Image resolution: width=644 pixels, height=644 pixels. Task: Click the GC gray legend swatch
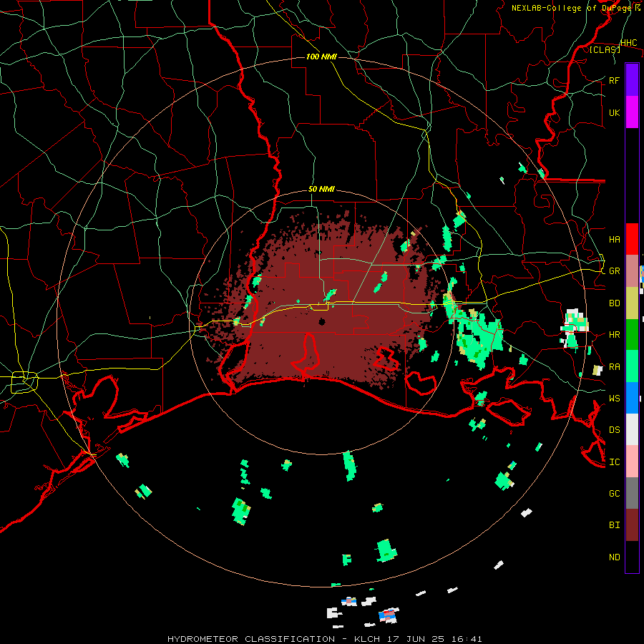click(x=632, y=493)
